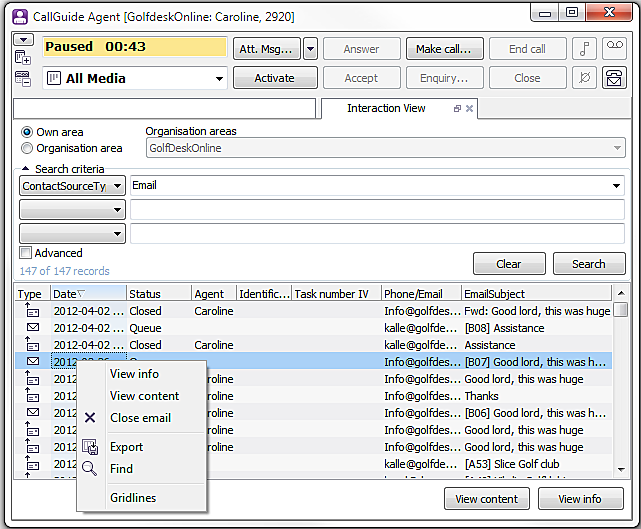
Task: Click the Activate button
Action: [275, 78]
